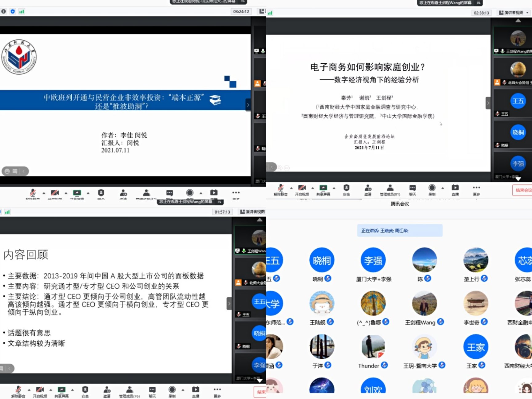Open 管理成员(81) member management panel
The image size is (532, 399).
(x=390, y=190)
